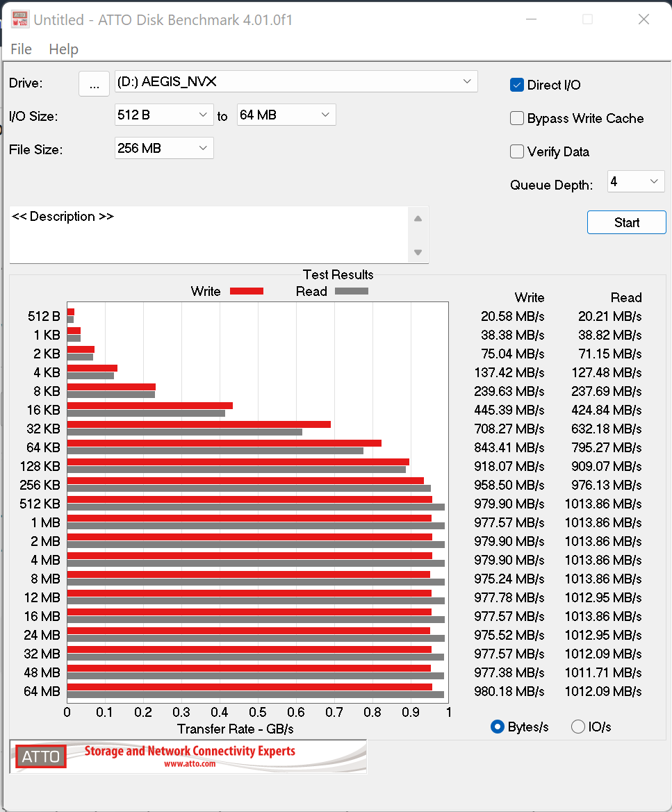672x812 pixels.
Task: Click inside the Description text field
Action: click(x=208, y=235)
